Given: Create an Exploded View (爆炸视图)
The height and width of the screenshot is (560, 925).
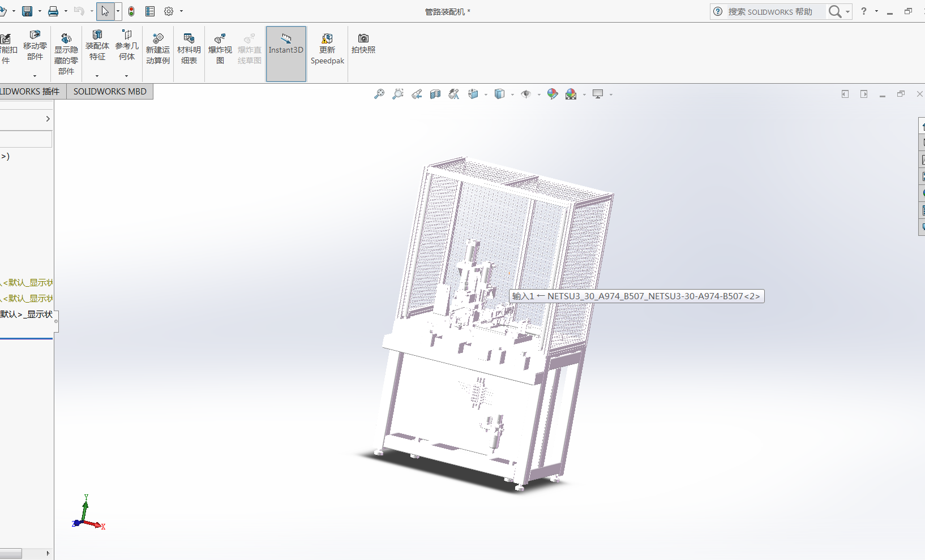Looking at the screenshot, I should 220,49.
